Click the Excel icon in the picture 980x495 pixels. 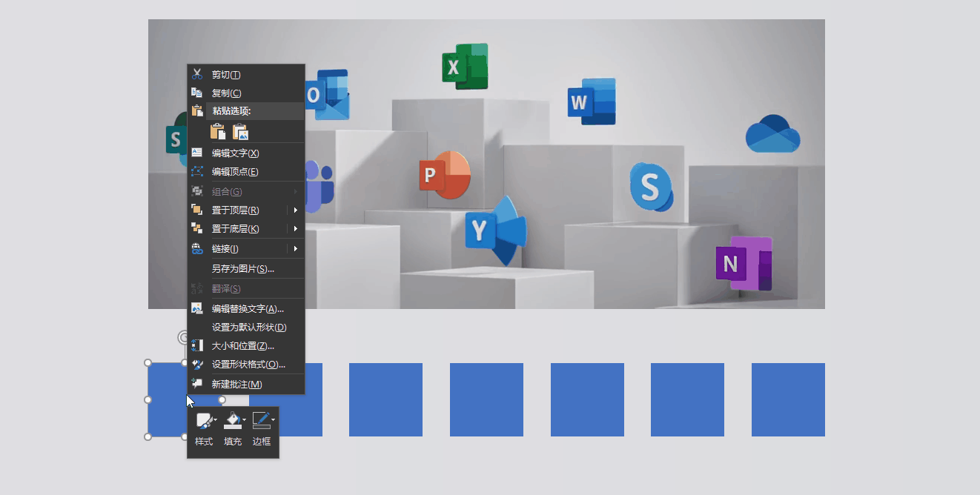[465, 67]
